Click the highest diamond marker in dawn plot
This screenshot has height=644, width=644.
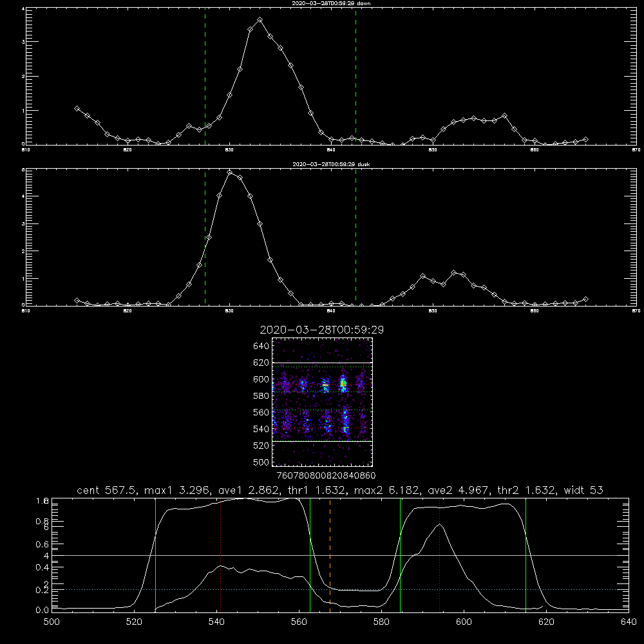[260, 20]
